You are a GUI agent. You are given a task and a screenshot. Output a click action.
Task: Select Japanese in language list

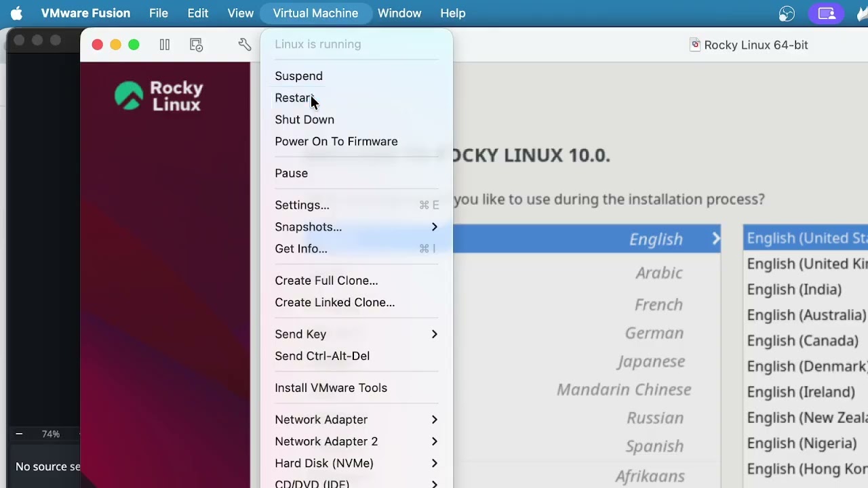click(x=651, y=361)
